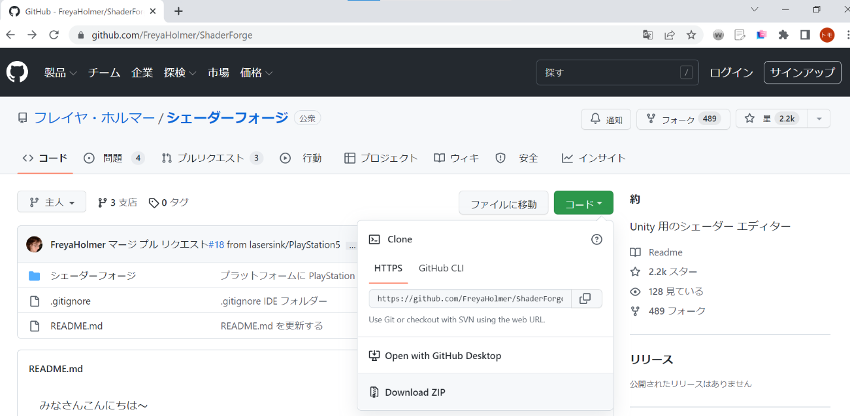
Task: Expand the 製品 navigation menu
Action: (x=60, y=72)
